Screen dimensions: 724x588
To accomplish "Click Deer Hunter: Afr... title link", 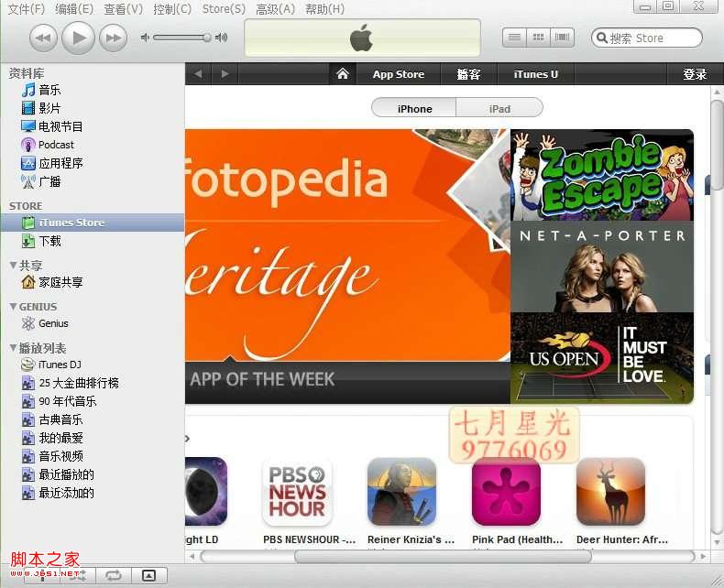I will (x=622, y=539).
